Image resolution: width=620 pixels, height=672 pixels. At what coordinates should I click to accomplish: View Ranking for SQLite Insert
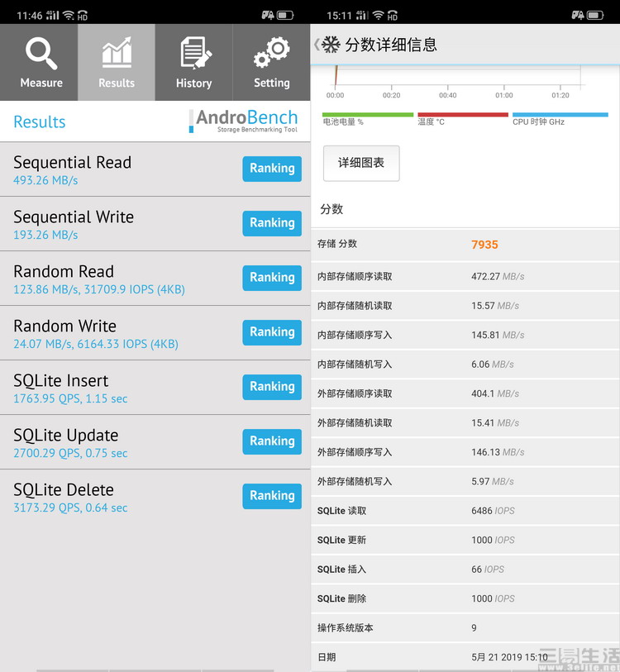pyautogui.click(x=272, y=387)
